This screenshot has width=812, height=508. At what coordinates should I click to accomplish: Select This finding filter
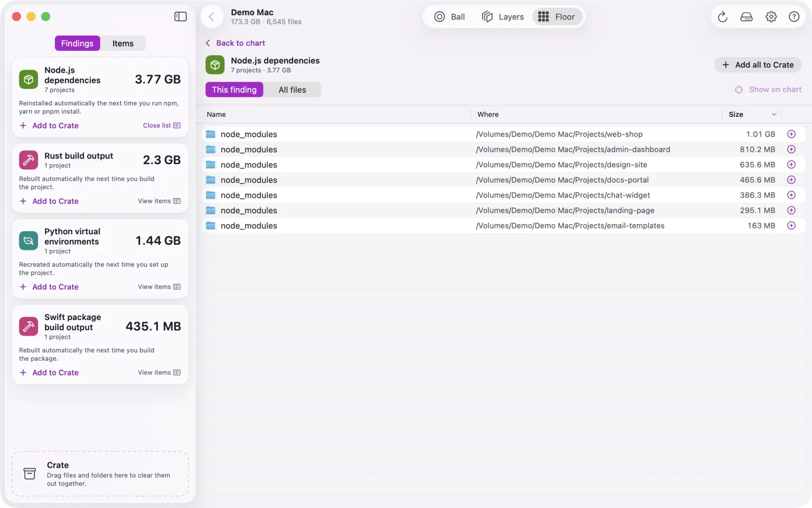[x=234, y=89]
